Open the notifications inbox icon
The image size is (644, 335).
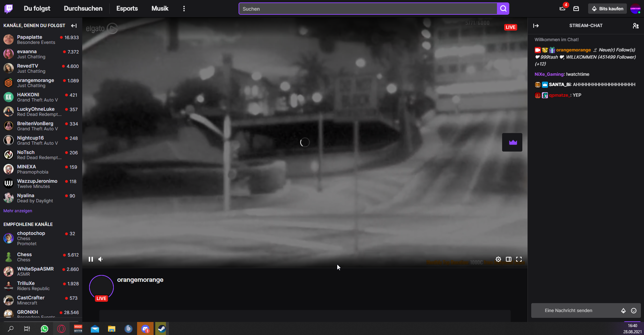[562, 9]
